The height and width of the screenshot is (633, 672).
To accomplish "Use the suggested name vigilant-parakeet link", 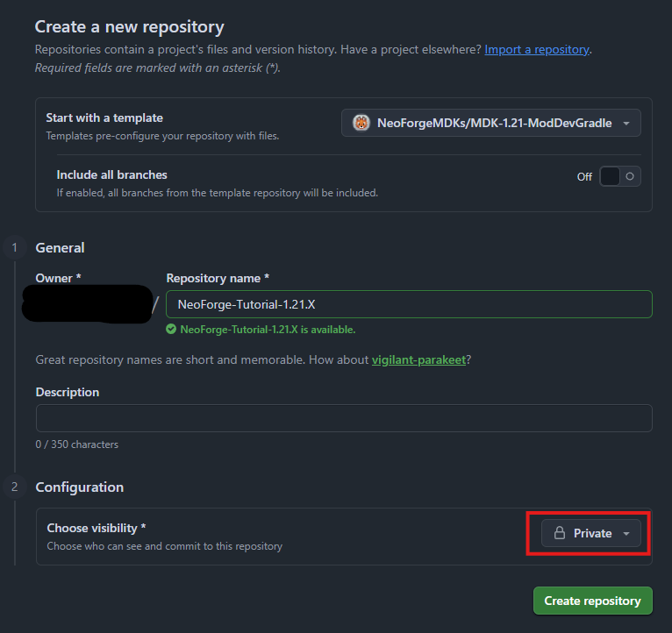I will click(x=418, y=359).
